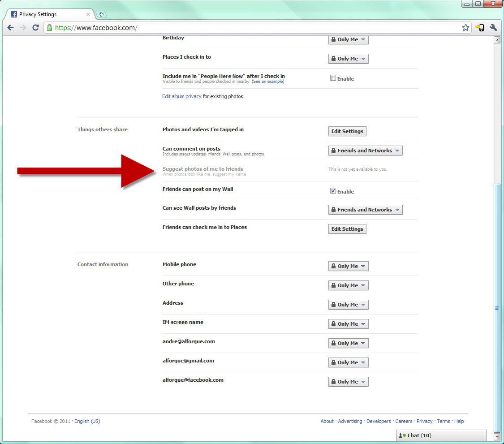Screen dimensions: 504x444
Task: Open the About footer link
Action: pos(327,421)
